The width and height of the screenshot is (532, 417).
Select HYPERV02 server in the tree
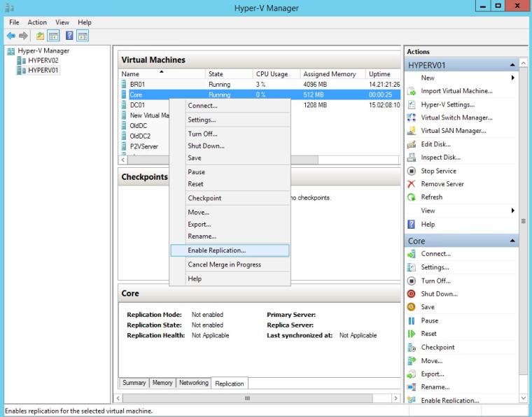(43, 61)
